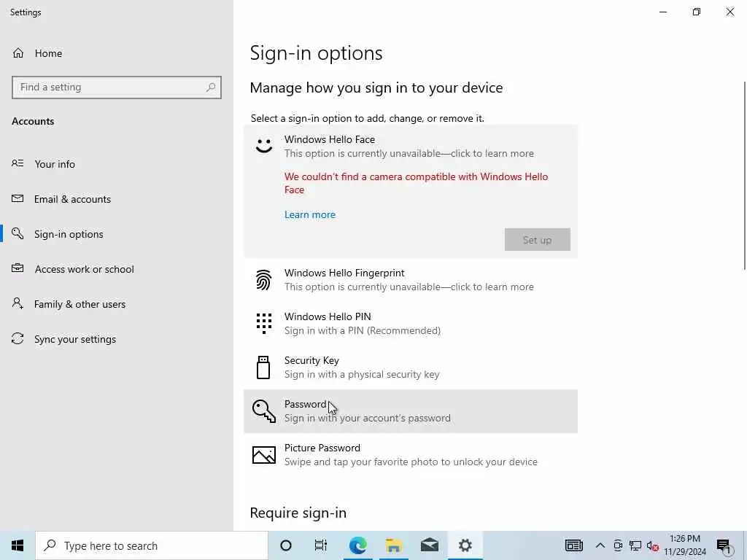Image resolution: width=747 pixels, height=560 pixels.
Task: Expand the Security Key option
Action: (411, 367)
